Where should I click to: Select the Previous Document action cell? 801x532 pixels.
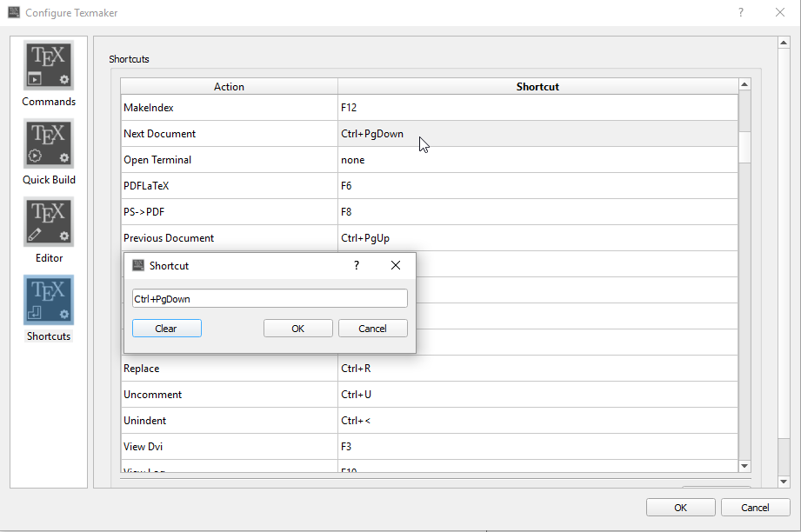229,238
